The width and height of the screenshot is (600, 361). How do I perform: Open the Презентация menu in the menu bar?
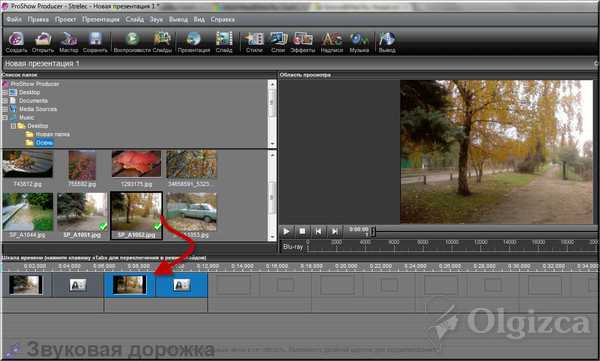click(x=101, y=20)
